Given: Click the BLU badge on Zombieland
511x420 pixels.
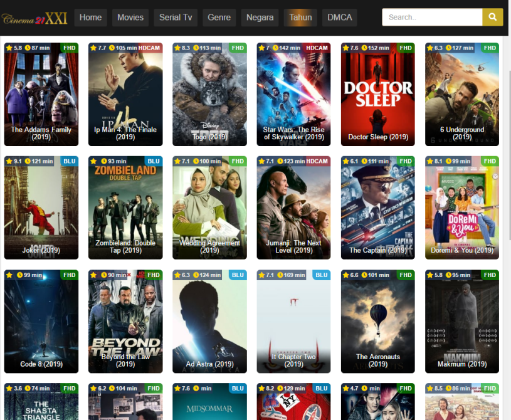Looking at the screenshot, I should [x=154, y=161].
